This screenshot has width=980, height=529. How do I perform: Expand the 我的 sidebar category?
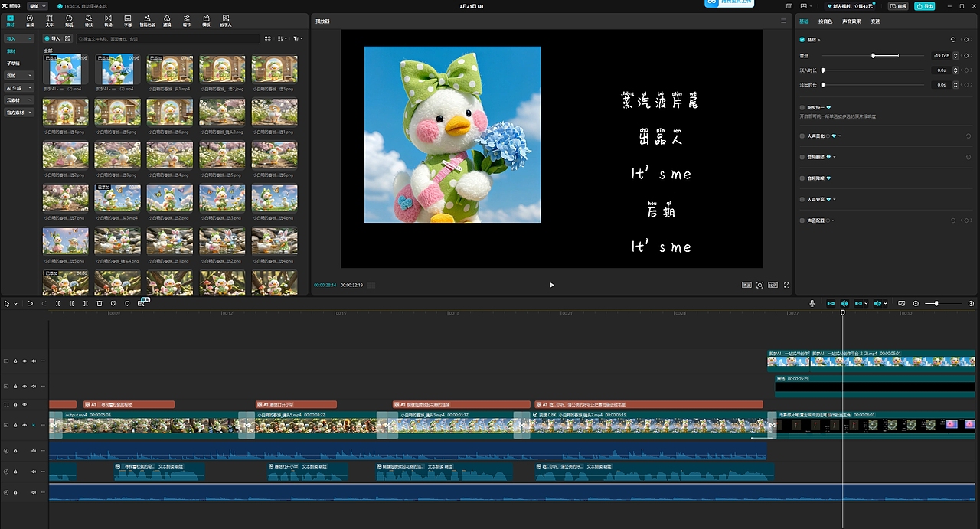pyautogui.click(x=19, y=76)
